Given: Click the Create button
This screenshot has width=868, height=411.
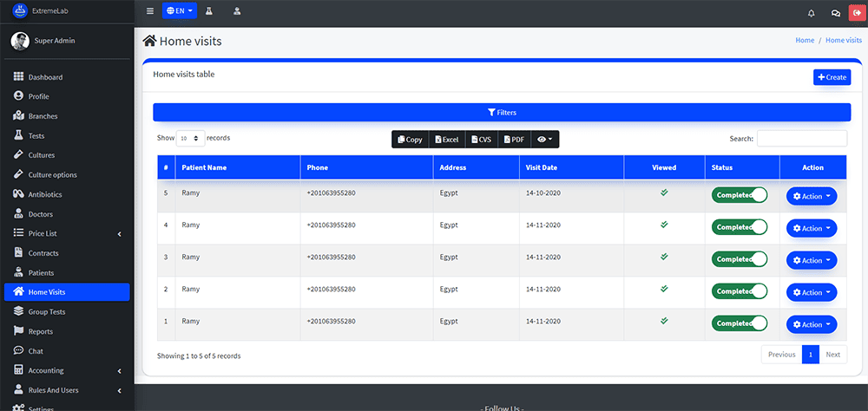Looking at the screenshot, I should pos(832,77).
